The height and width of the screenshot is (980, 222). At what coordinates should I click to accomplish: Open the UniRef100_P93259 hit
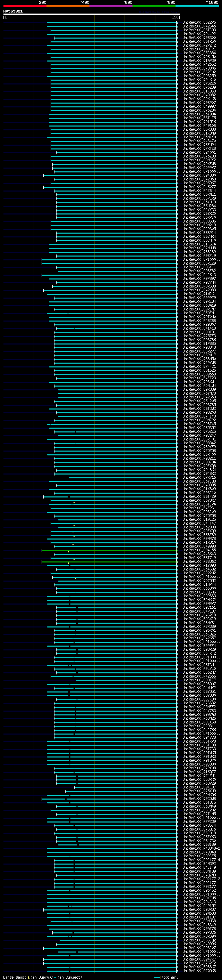tap(199, 76)
